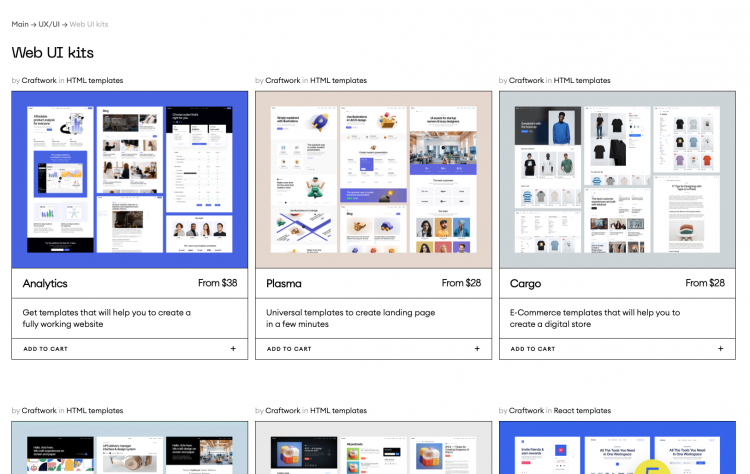Click React templates category in bottom row
Image resolution: width=750 pixels, height=474 pixels.
click(582, 410)
